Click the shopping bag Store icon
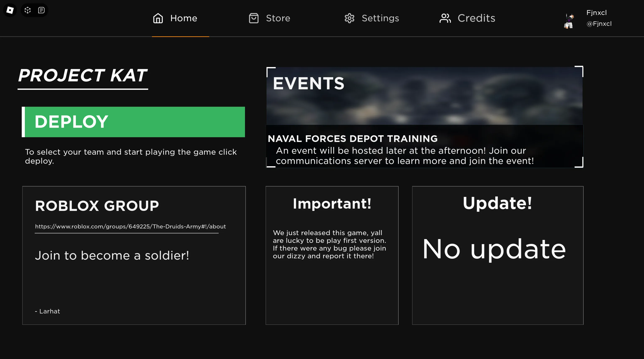 click(254, 18)
